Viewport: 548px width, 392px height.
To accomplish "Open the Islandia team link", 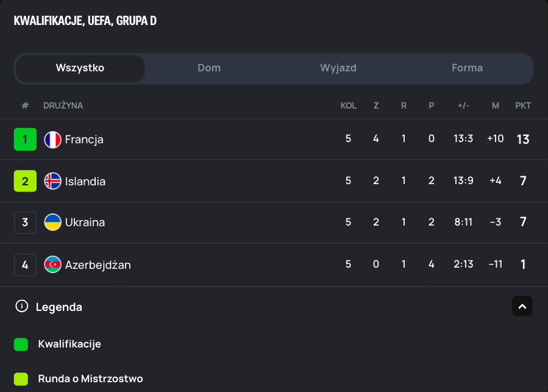I will coord(85,181).
